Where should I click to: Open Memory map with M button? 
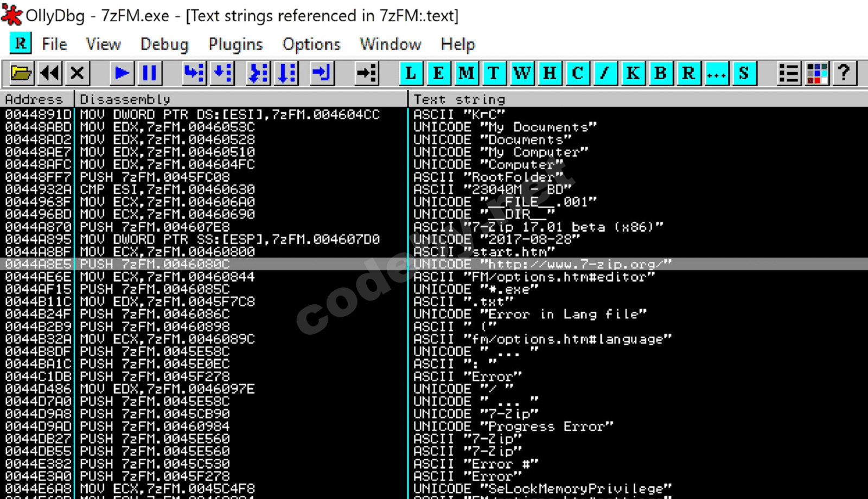(466, 73)
